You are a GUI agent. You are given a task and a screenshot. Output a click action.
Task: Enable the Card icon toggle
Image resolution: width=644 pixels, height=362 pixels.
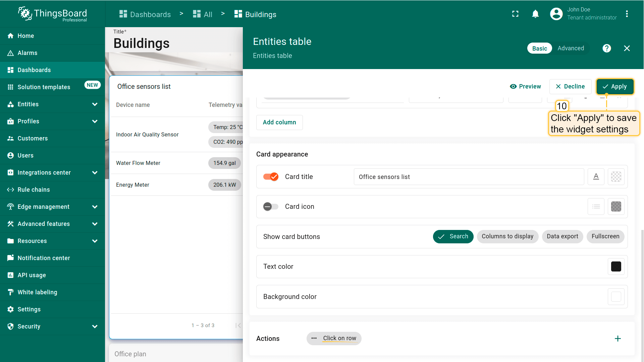[271, 206]
